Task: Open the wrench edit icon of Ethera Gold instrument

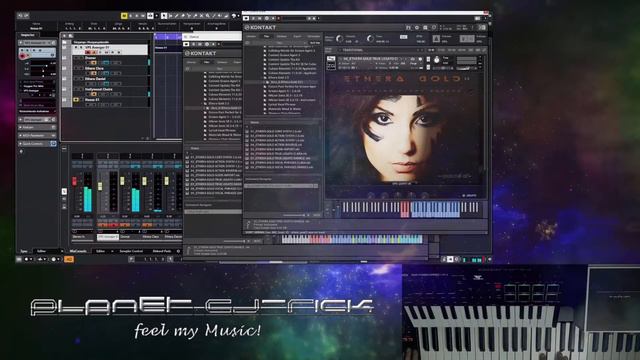Action: tap(331, 59)
